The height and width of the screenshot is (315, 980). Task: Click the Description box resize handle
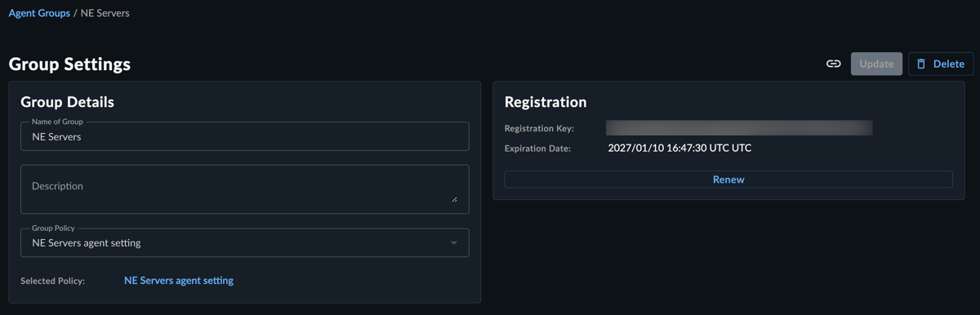pyautogui.click(x=454, y=198)
